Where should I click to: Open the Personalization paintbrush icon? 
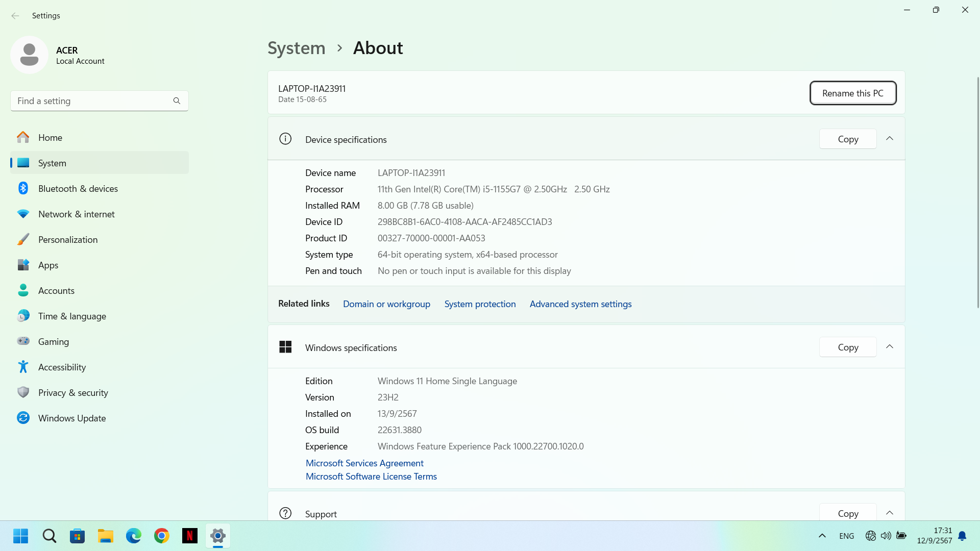23,239
